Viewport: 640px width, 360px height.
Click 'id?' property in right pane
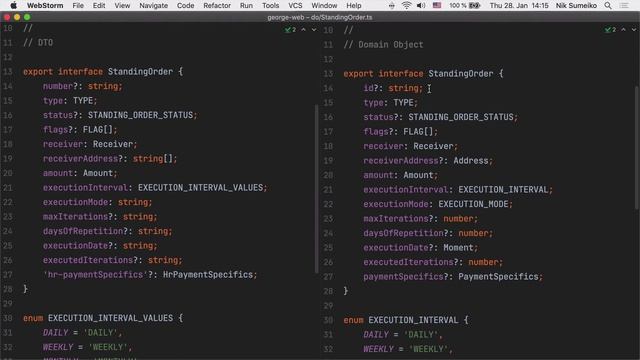[371, 88]
